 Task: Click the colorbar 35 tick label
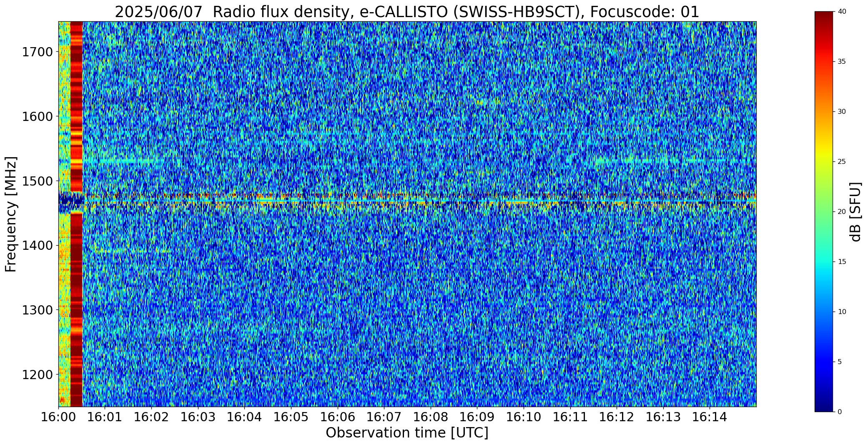842,62
